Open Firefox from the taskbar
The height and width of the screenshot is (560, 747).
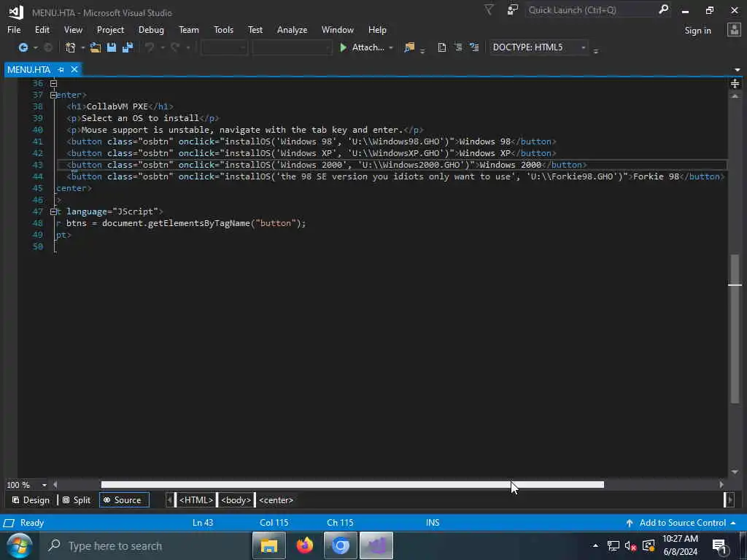coord(305,545)
